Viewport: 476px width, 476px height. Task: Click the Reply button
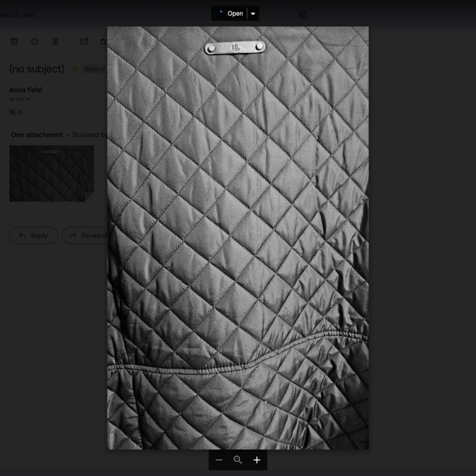tap(34, 235)
